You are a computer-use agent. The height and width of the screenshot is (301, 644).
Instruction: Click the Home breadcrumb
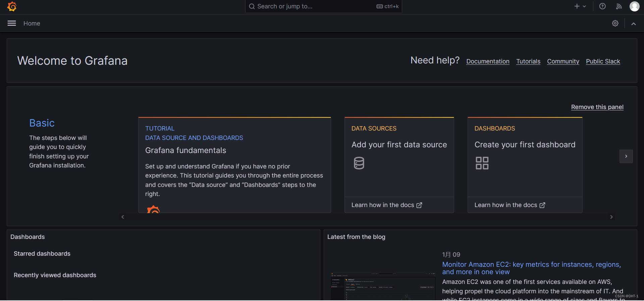[32, 23]
